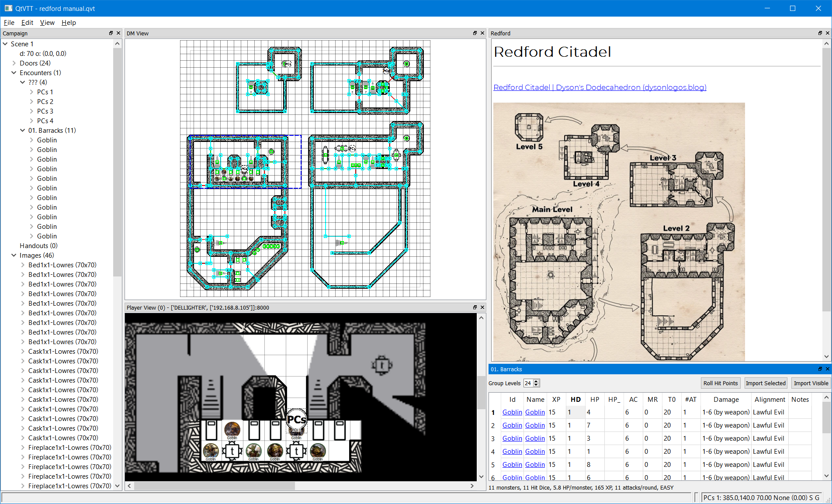This screenshot has width=832, height=504.
Task: Collapse the Images (46) node
Action: pos(14,255)
